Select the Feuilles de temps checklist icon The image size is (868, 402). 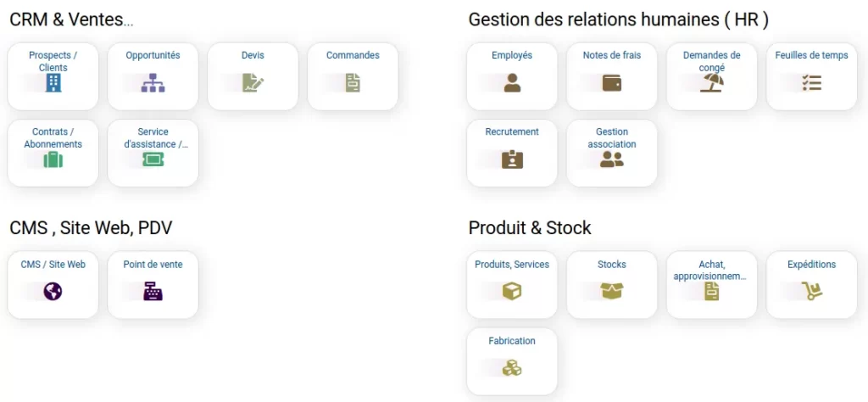point(812,83)
